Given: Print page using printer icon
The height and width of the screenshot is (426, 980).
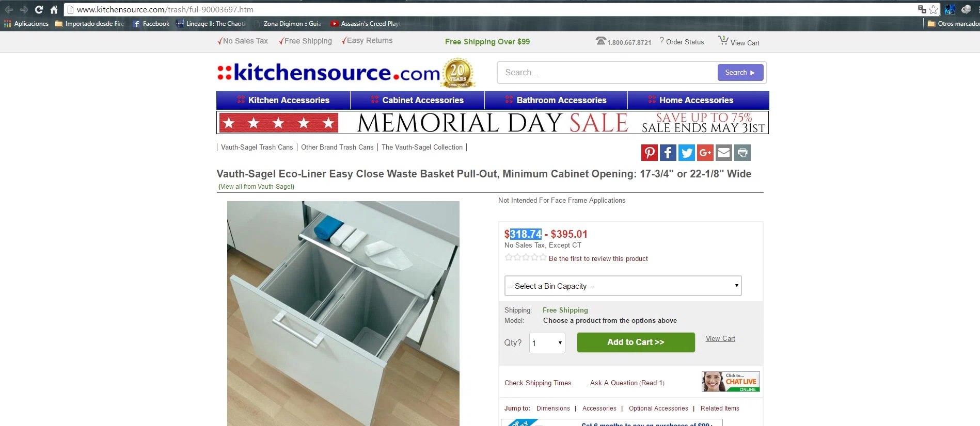Looking at the screenshot, I should pyautogui.click(x=742, y=153).
